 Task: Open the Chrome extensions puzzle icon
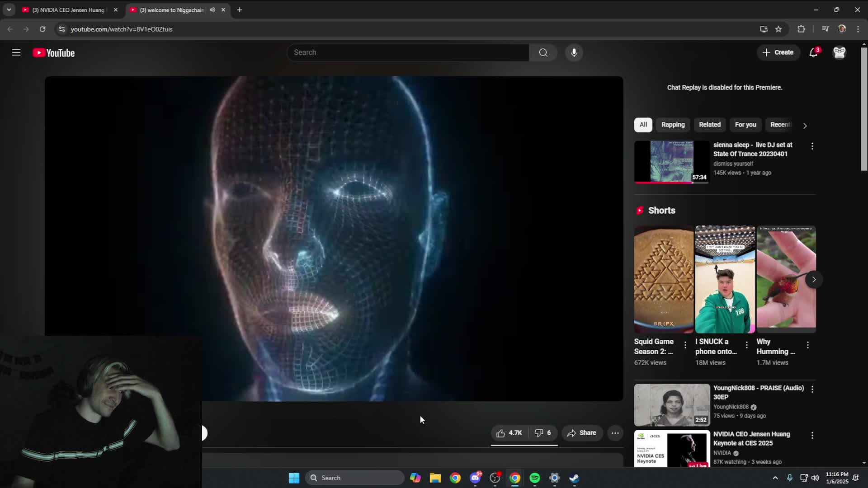(x=801, y=29)
